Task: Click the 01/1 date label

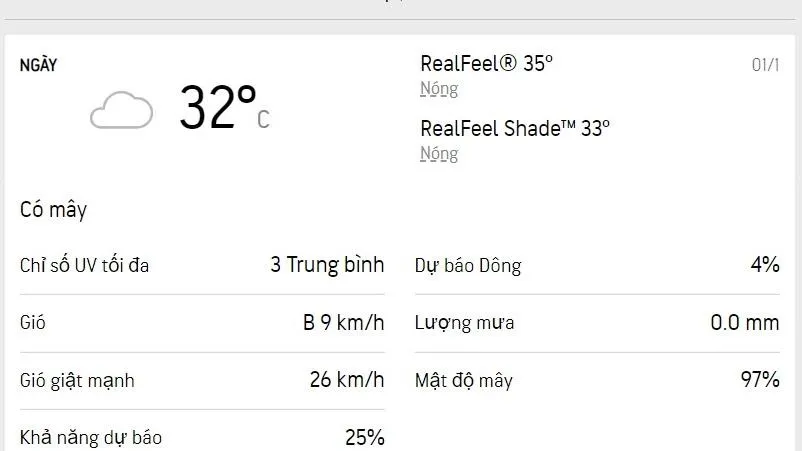Action: (x=765, y=65)
